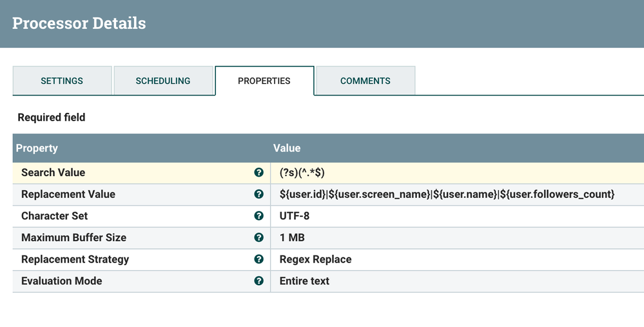The width and height of the screenshot is (644, 327).
Task: Click Evaluation Mode help icon
Action: pos(259,281)
